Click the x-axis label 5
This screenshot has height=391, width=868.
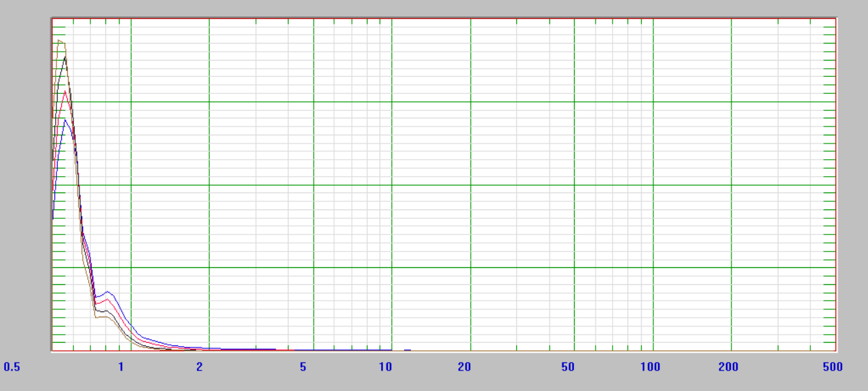click(303, 367)
